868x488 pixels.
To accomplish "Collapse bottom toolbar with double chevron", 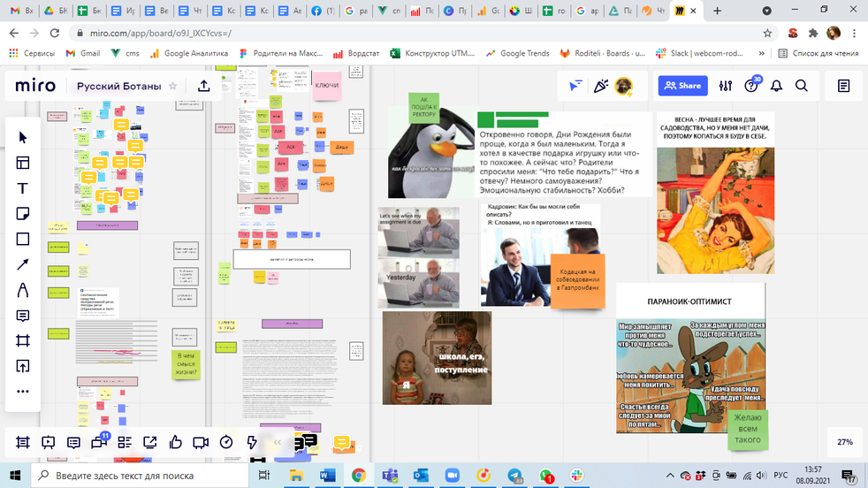I will click(x=278, y=442).
